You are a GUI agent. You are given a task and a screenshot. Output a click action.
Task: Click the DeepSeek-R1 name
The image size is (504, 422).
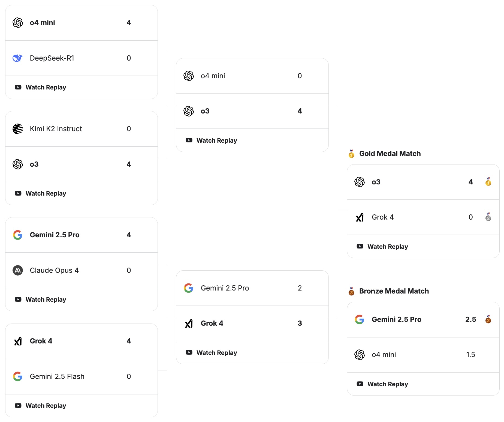[52, 58]
